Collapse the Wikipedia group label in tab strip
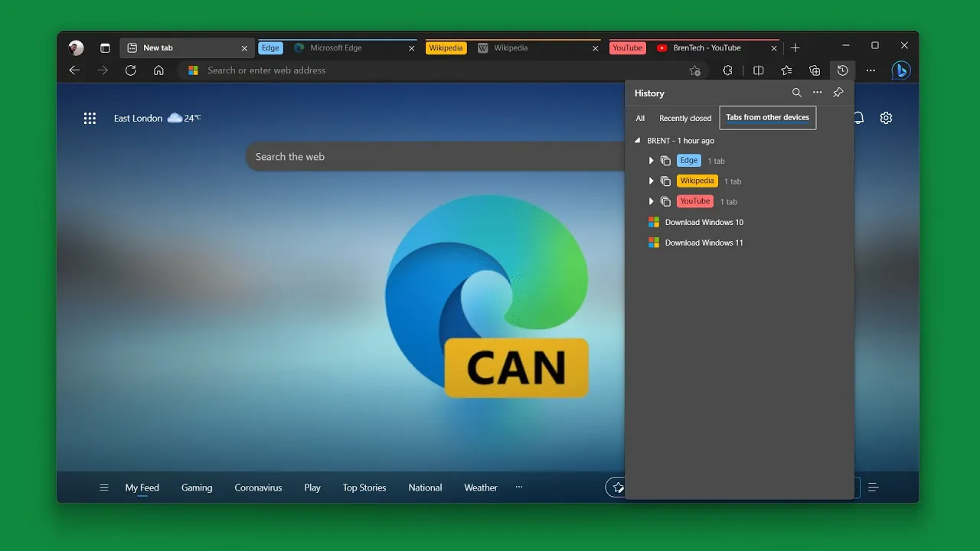980x551 pixels. (446, 48)
